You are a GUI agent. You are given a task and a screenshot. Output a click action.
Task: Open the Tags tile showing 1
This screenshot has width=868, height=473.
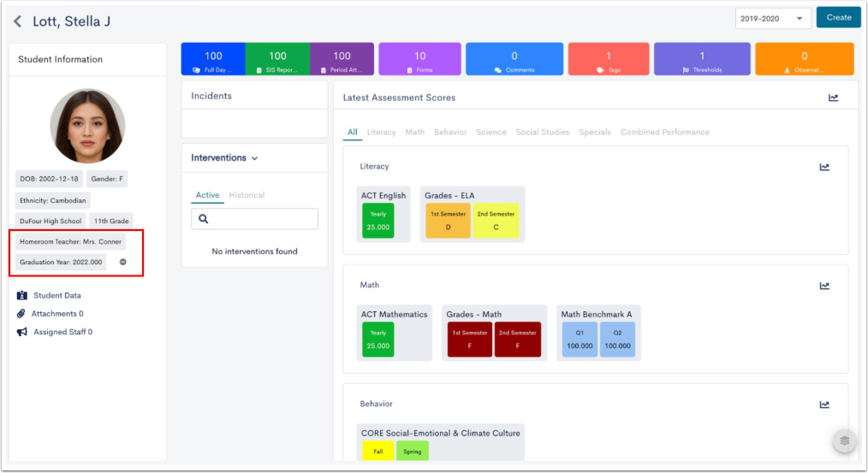[x=609, y=59]
